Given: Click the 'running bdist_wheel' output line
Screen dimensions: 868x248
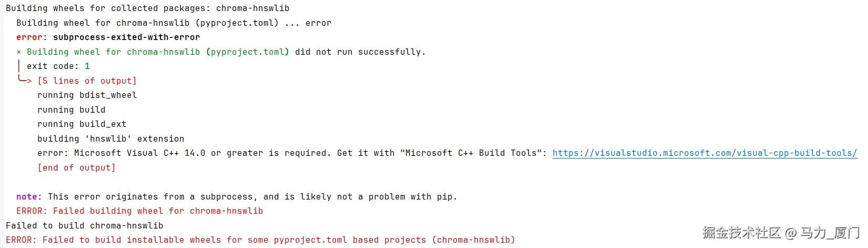Looking at the screenshot, I should click(87, 95).
